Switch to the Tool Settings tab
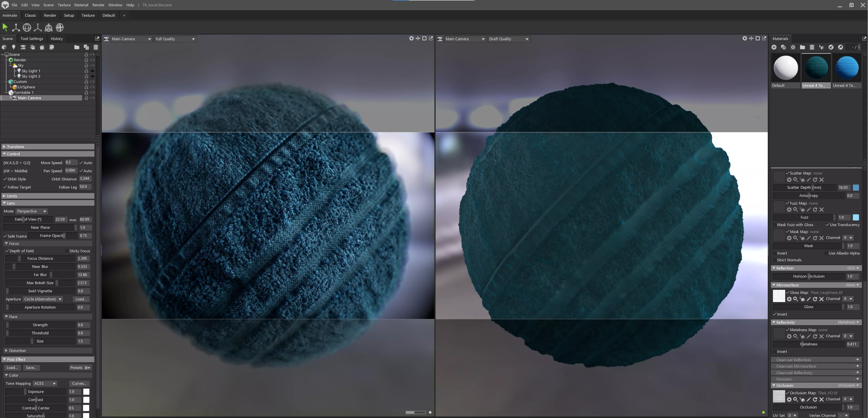Image resolution: width=868 pixels, height=418 pixels. pos(32,39)
